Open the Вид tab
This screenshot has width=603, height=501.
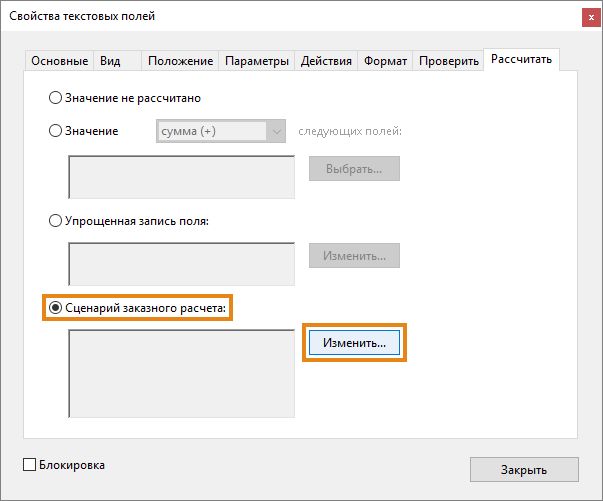110,61
